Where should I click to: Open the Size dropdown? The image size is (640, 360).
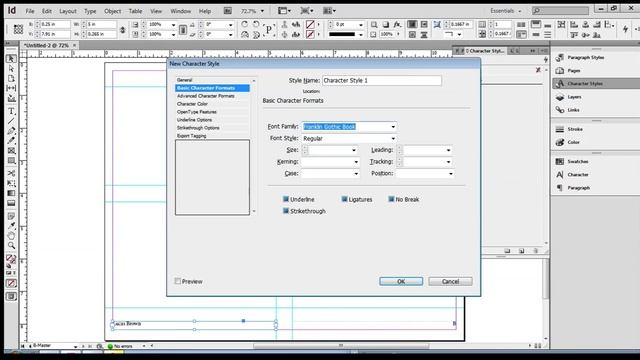point(354,150)
